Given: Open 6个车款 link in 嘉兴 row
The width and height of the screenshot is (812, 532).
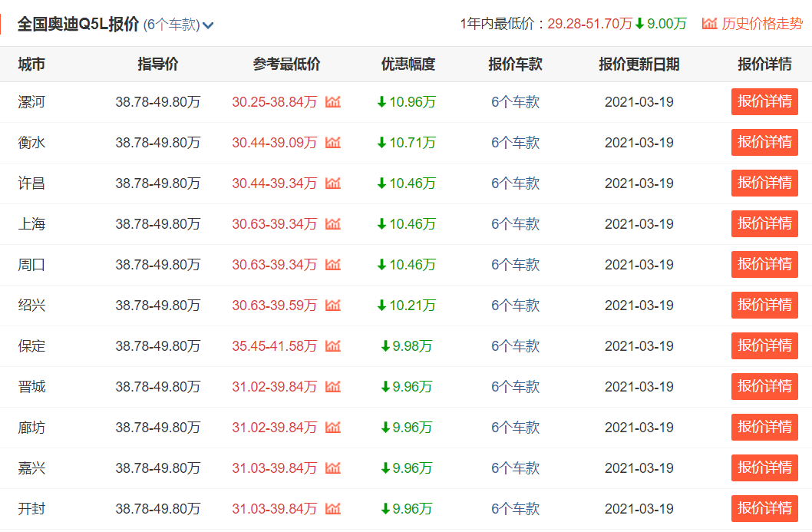Looking at the screenshot, I should [515, 468].
